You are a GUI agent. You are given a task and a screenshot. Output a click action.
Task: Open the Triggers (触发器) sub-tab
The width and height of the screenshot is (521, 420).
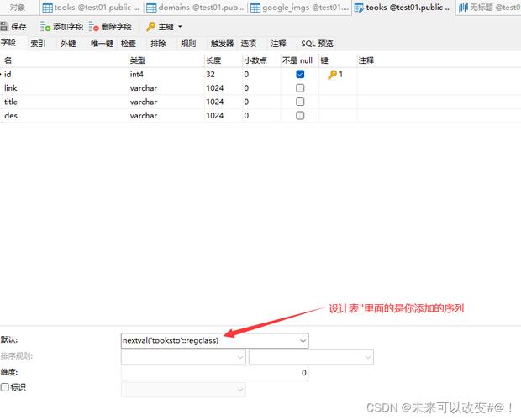[x=222, y=44]
